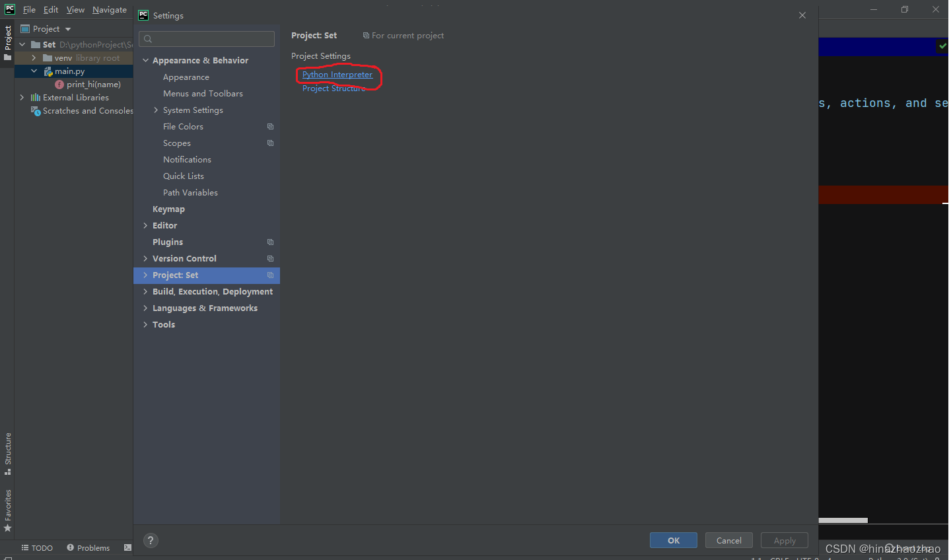This screenshot has width=951, height=560.
Task: Click the Project tool window tab
Action: pyautogui.click(x=7, y=43)
